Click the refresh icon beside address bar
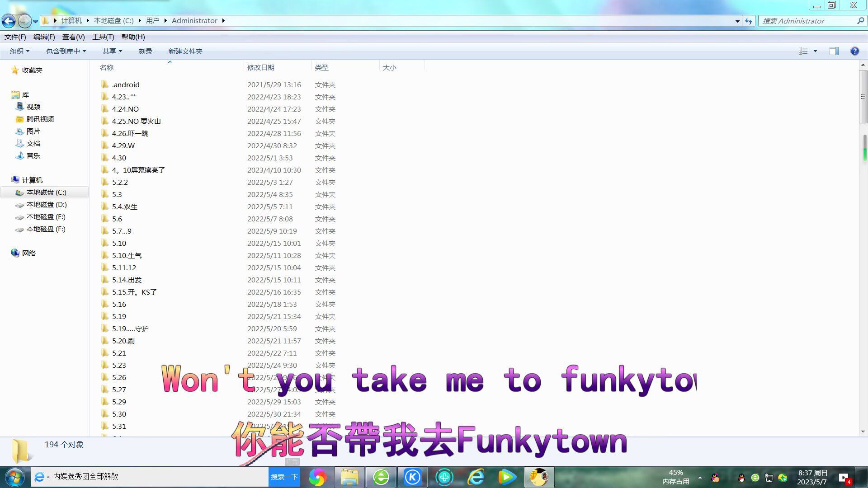Image resolution: width=868 pixels, height=488 pixels. pos(749,21)
